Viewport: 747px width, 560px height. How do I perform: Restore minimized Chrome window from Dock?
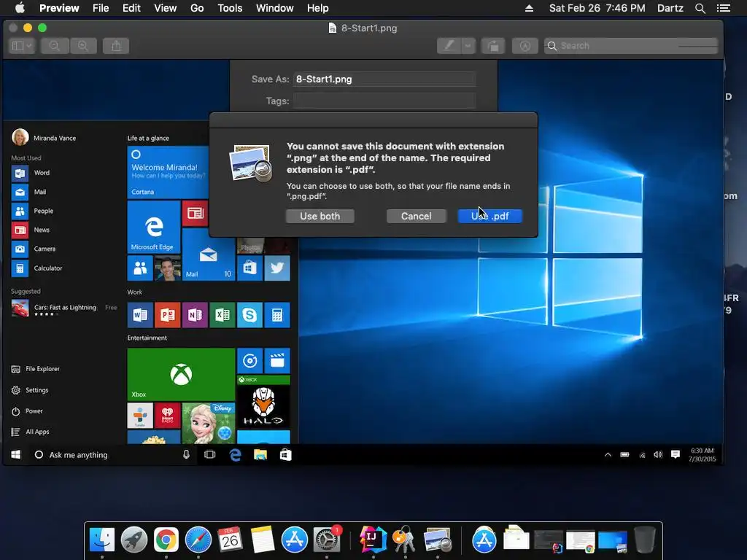(580, 542)
